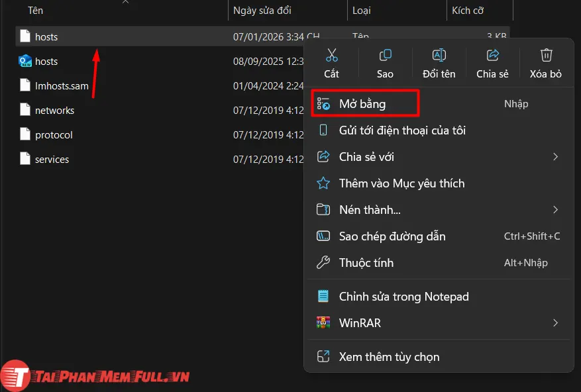Click the Sao (Copy) icon
This screenshot has width=581, height=392.
click(x=385, y=56)
